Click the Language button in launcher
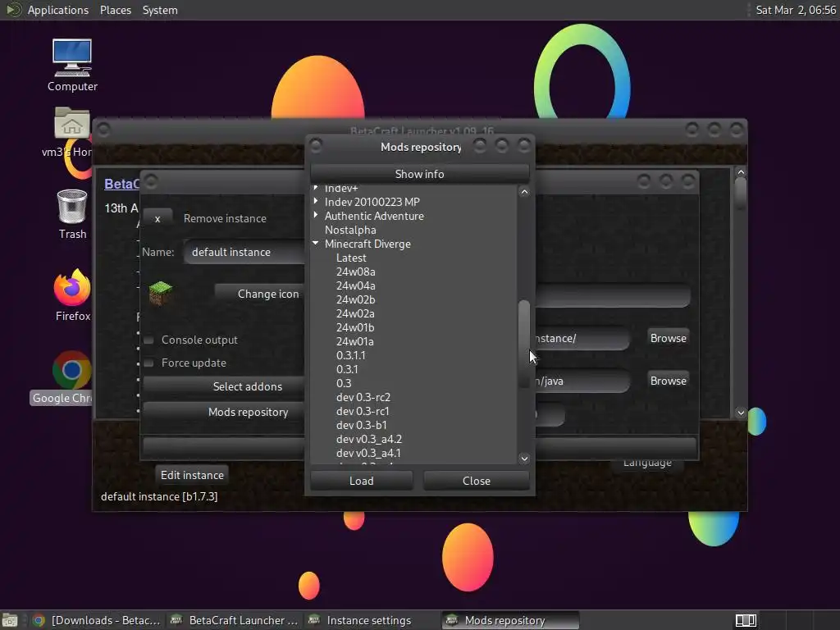 coord(647,463)
